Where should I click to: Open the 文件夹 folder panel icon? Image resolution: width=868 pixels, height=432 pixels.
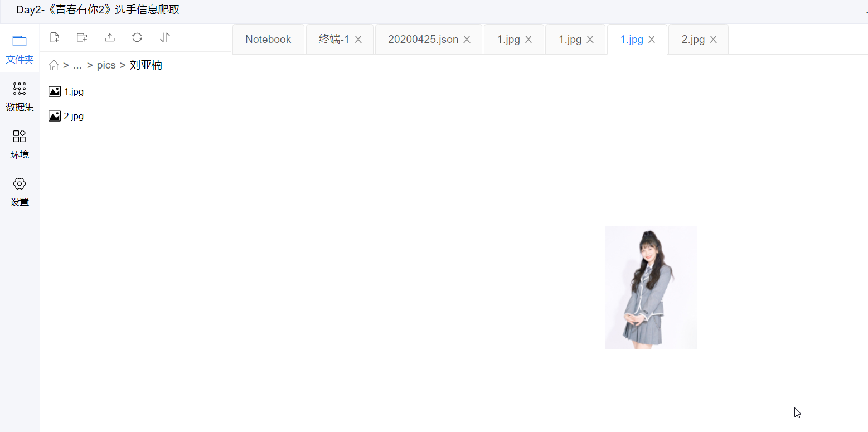20,41
